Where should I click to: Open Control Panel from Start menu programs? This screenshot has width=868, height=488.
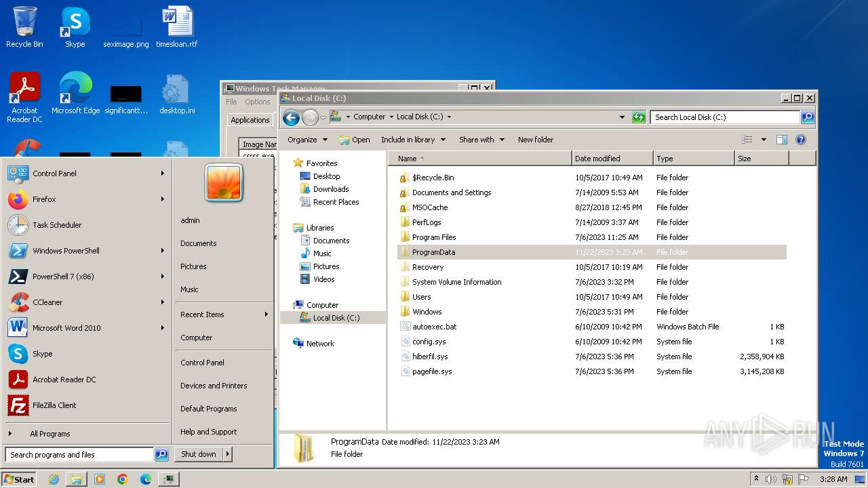pyautogui.click(x=87, y=174)
